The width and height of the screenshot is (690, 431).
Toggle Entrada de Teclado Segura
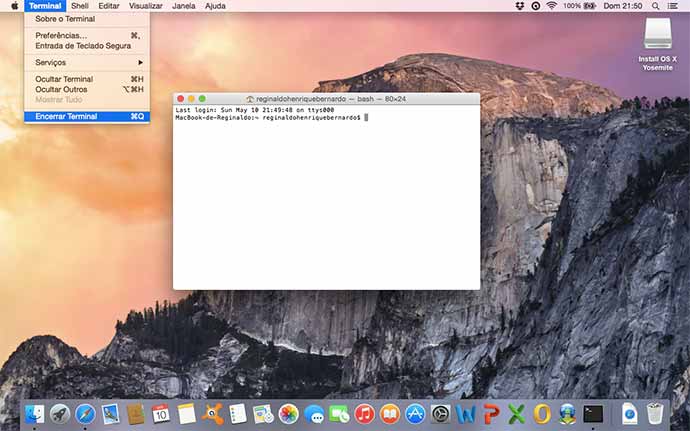(83, 46)
